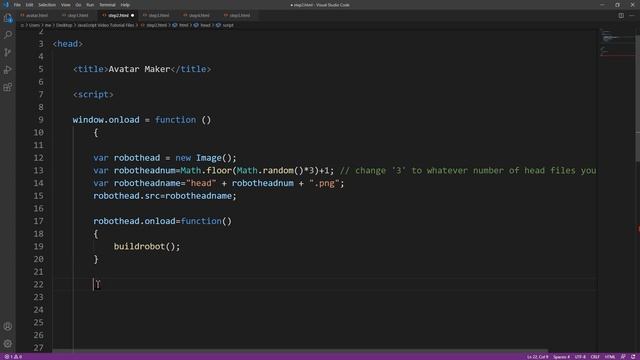Click the feedback icon in status bar
Image resolution: width=640 pixels, height=360 pixels.
[x=623, y=357]
